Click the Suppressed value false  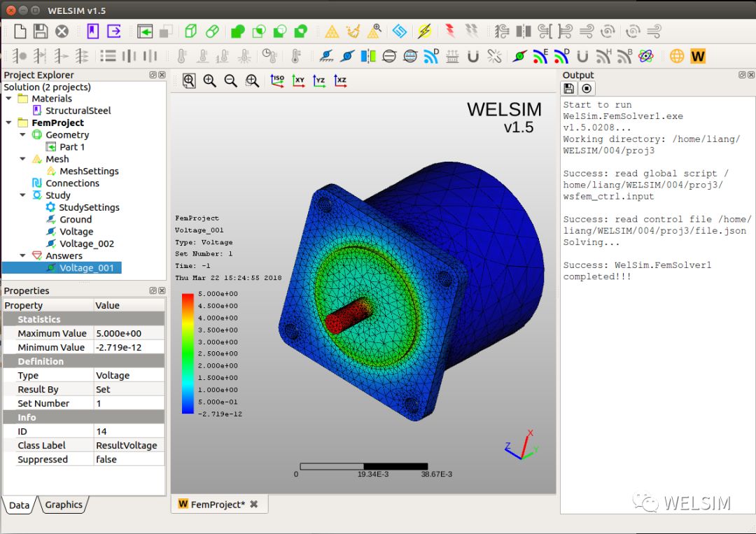coord(129,459)
